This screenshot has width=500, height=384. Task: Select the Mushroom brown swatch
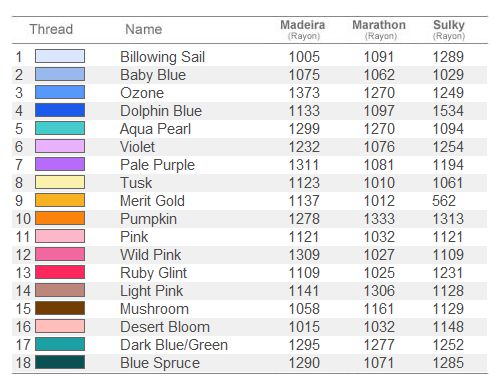[x=60, y=308]
